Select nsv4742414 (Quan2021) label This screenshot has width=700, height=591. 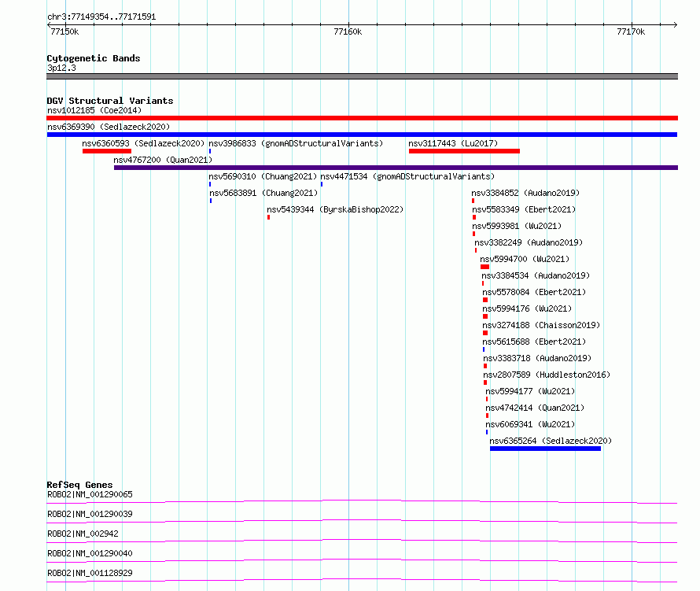point(535,408)
